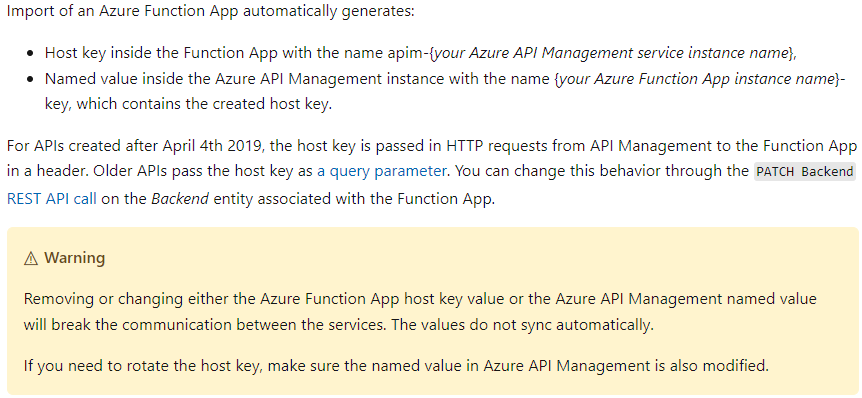Click the warning triangle icon
The height and width of the screenshot is (398, 862).
click(x=31, y=258)
